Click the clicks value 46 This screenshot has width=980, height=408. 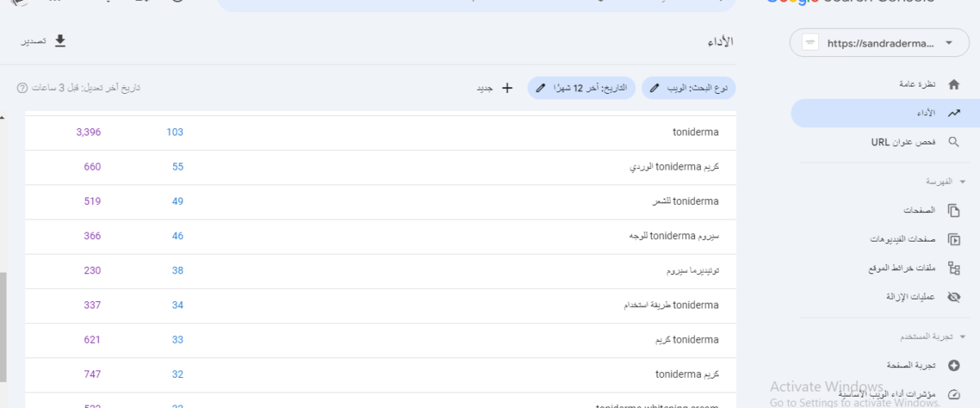click(177, 237)
